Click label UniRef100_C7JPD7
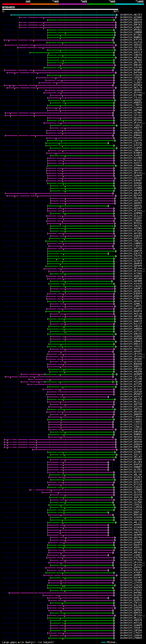The image size is (146, 644). (131, 80)
